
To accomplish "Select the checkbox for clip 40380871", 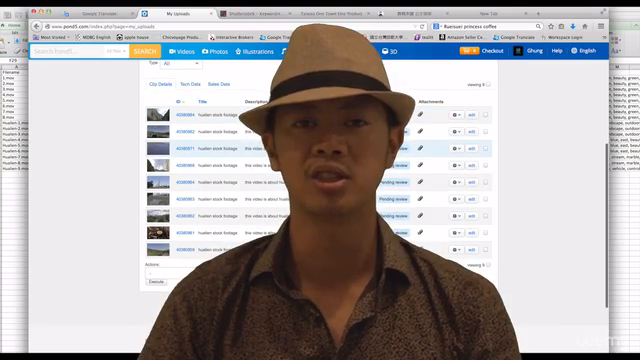I will coord(485,148).
